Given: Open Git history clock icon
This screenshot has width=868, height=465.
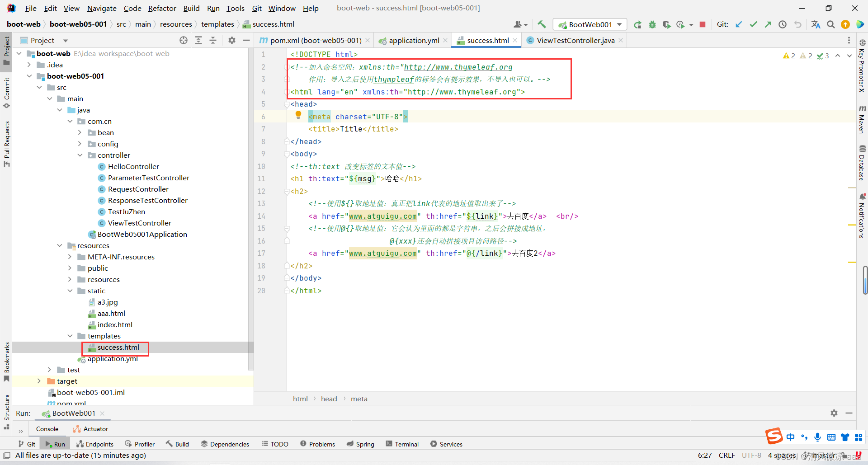Looking at the screenshot, I should coord(783,24).
